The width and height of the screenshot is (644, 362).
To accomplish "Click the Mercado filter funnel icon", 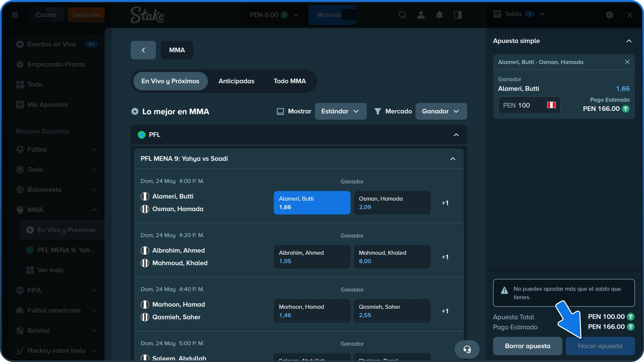I will point(377,111).
